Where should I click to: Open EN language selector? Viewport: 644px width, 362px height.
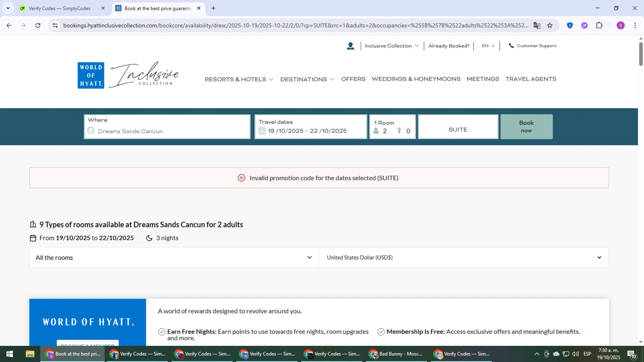click(488, 46)
